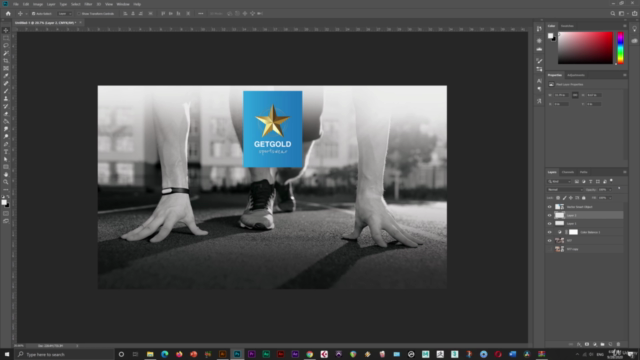Click the more options ellipsis button
Image resolution: width=640 pixels, height=360 pixels.
coord(200,13)
